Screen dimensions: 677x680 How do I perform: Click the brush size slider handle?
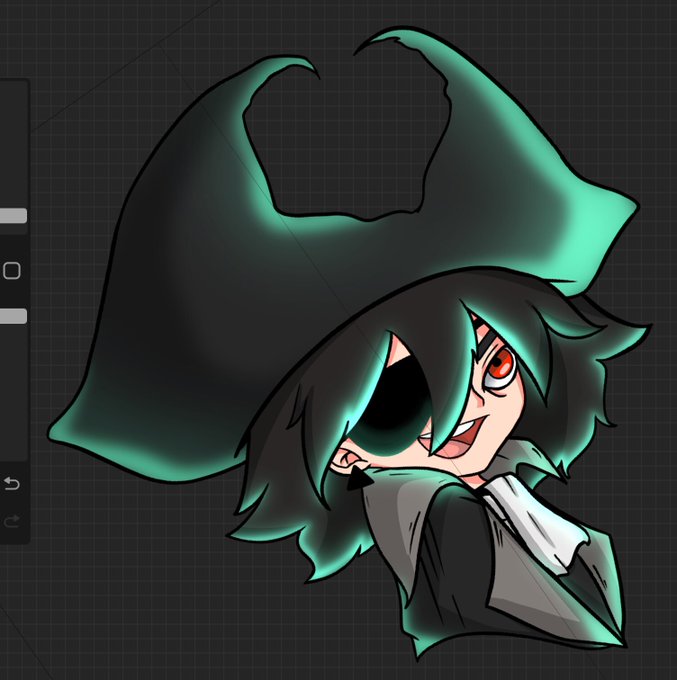coord(13,216)
